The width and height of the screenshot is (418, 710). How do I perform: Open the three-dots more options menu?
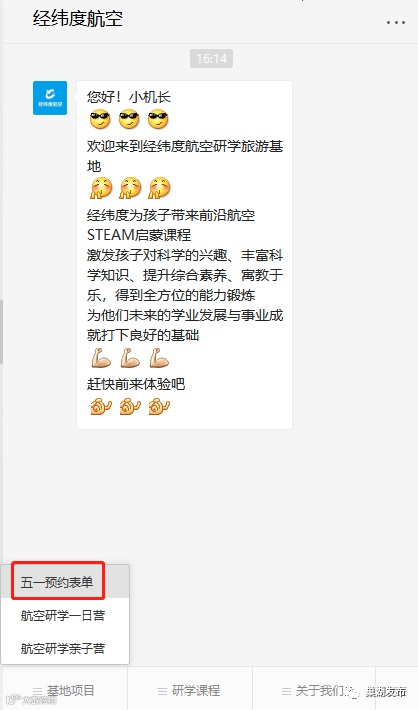[395, 22]
